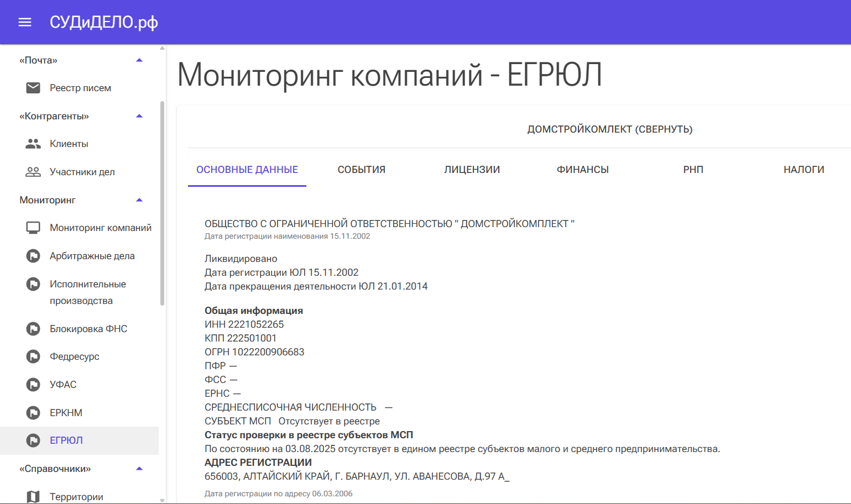Collapse the Мониторинг section arrow
This screenshot has height=504, width=851.
(139, 200)
